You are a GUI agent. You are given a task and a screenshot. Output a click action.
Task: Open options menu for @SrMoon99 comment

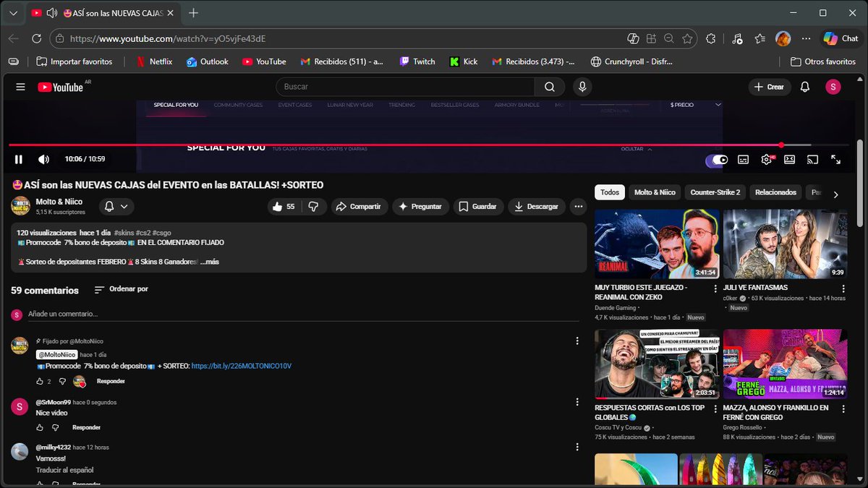(x=576, y=402)
